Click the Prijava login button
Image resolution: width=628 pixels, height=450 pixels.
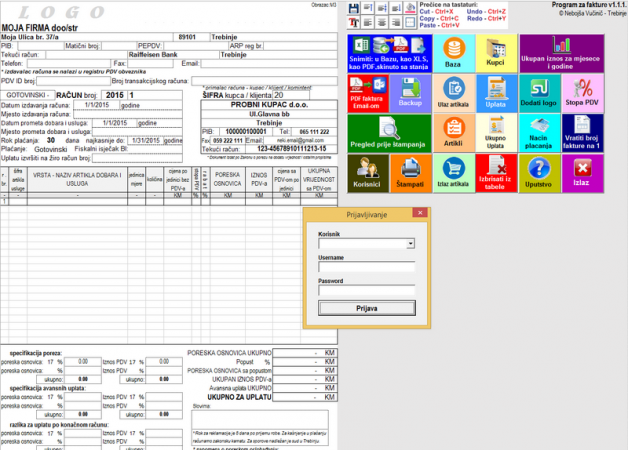click(366, 308)
